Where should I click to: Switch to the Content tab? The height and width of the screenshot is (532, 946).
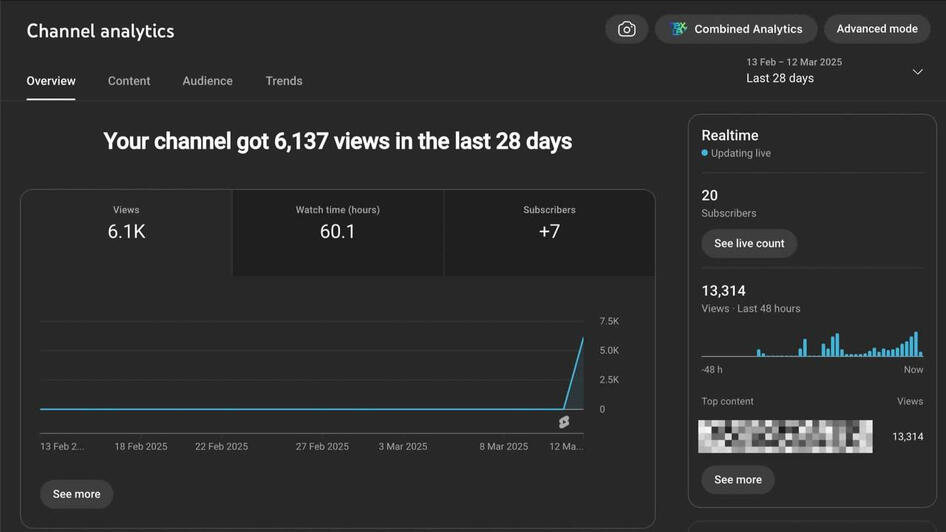pos(129,81)
